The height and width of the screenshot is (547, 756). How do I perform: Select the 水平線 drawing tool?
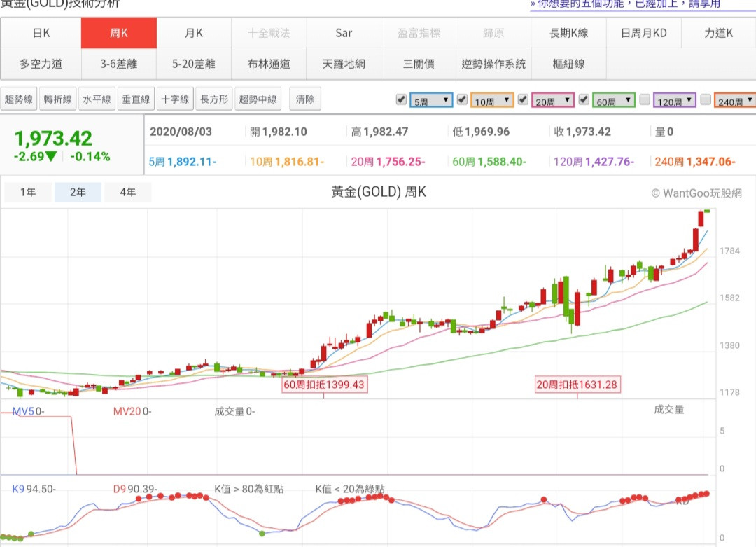click(x=97, y=99)
